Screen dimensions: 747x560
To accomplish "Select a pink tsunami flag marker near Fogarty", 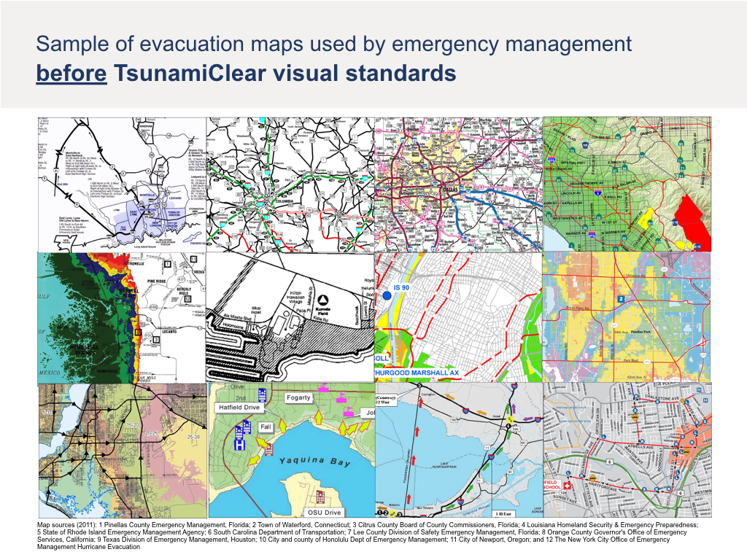I will point(341,400).
